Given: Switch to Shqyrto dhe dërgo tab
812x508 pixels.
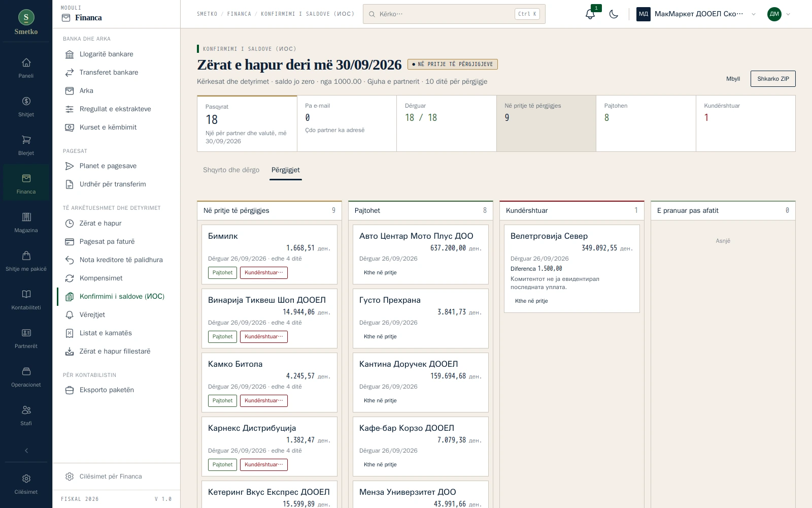Looking at the screenshot, I should [x=231, y=170].
